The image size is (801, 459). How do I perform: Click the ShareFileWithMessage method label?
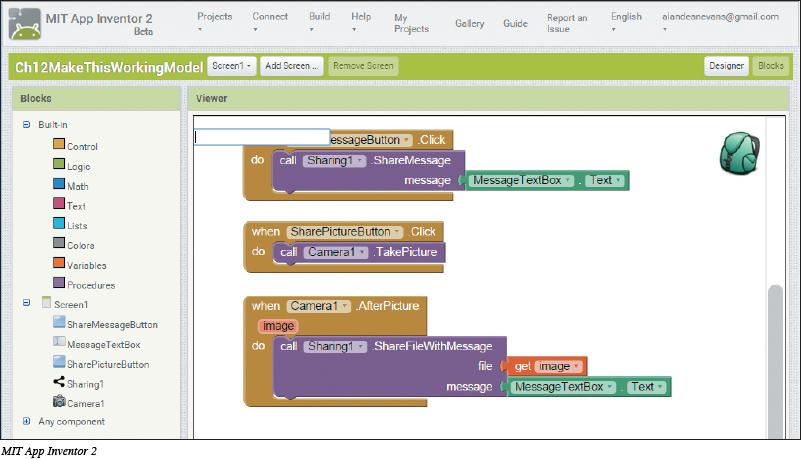click(x=432, y=346)
